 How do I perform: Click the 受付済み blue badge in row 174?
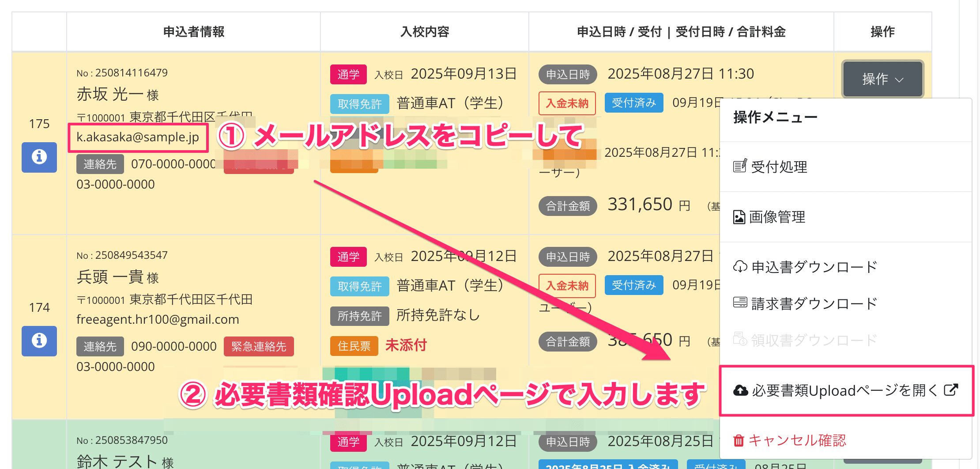coord(633,285)
